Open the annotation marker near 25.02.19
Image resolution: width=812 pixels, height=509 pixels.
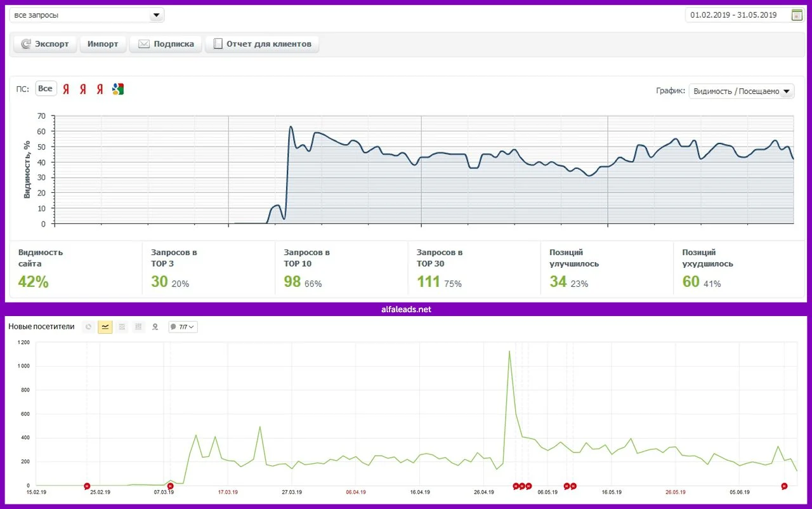(87, 486)
